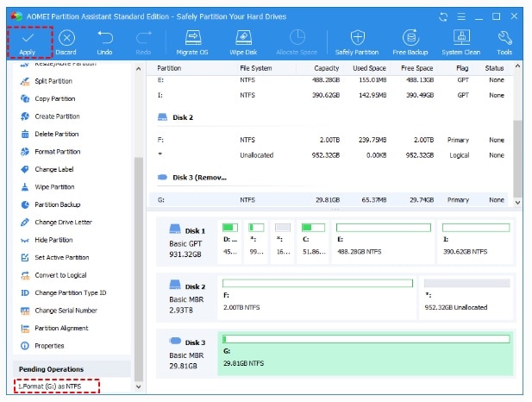Sort by File System column header

(x=256, y=68)
